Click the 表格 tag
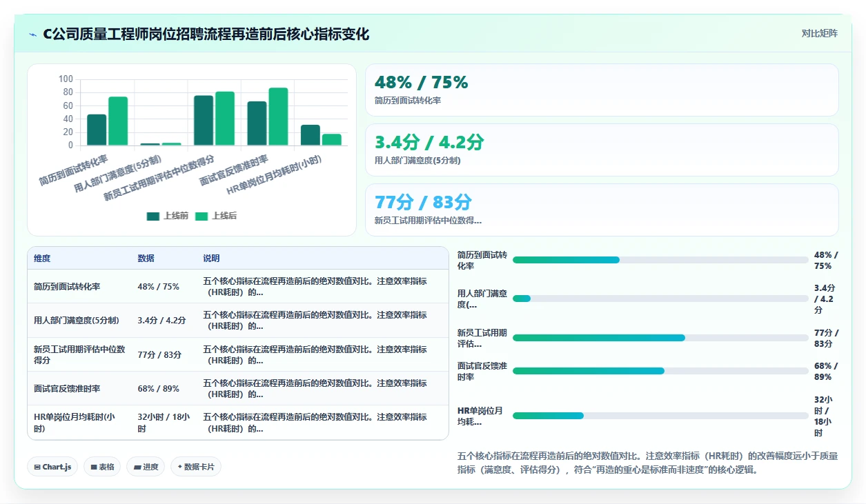Screen dimensions: 866x504 (x=102, y=467)
